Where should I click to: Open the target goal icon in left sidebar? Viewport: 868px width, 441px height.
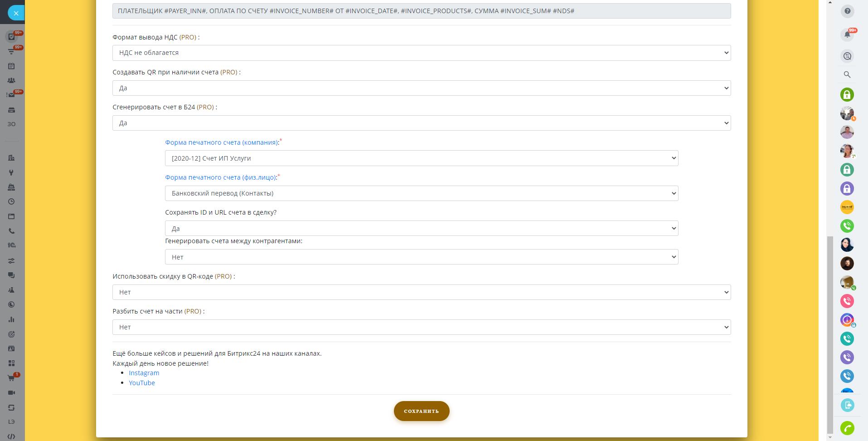coord(11,334)
